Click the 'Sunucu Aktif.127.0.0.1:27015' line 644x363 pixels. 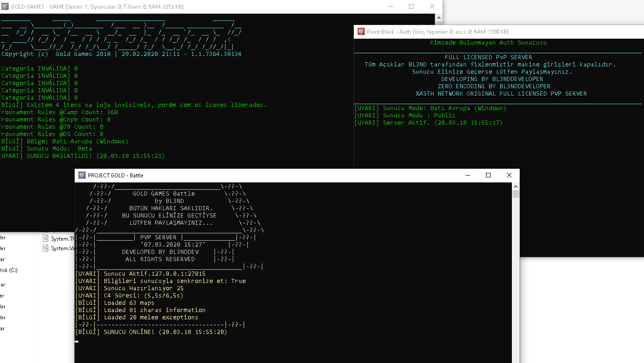[x=140, y=274]
